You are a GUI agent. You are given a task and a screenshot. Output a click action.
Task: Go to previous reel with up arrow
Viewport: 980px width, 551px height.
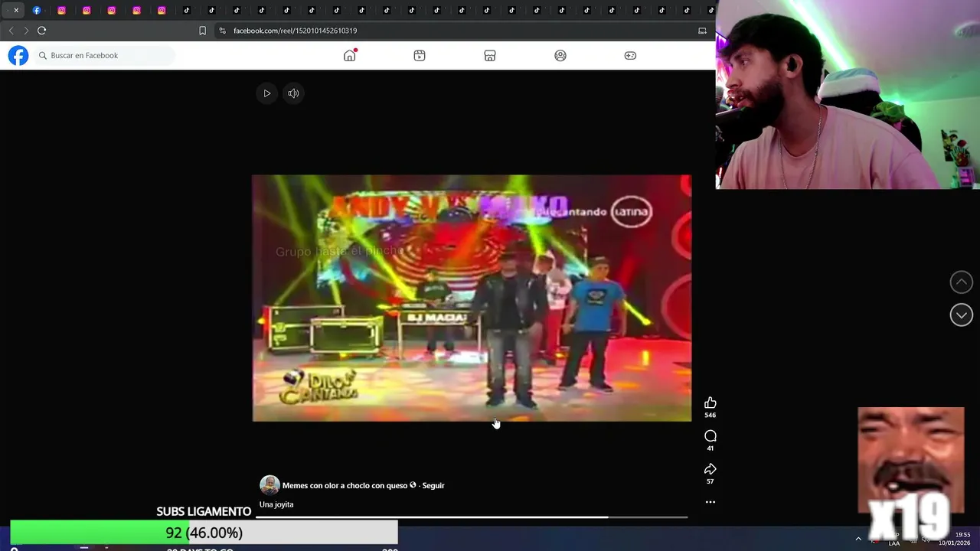[x=962, y=282]
